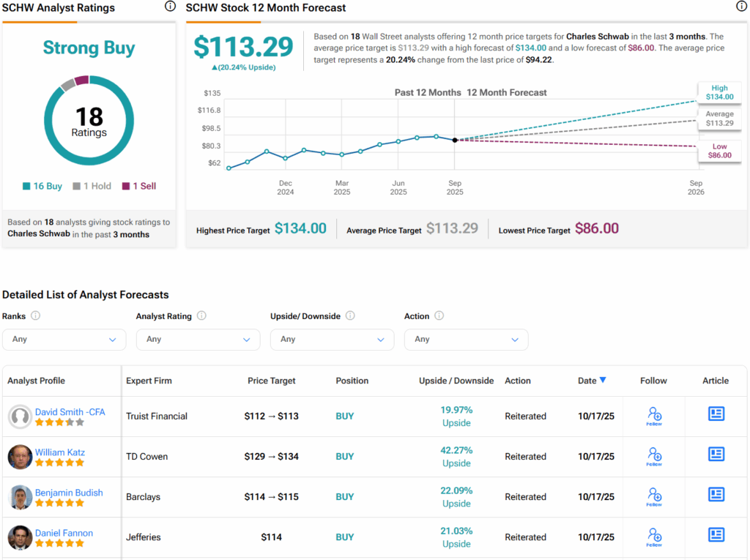Open David Smith -CFA analyst profile link
The image size is (750, 560).
[70, 412]
